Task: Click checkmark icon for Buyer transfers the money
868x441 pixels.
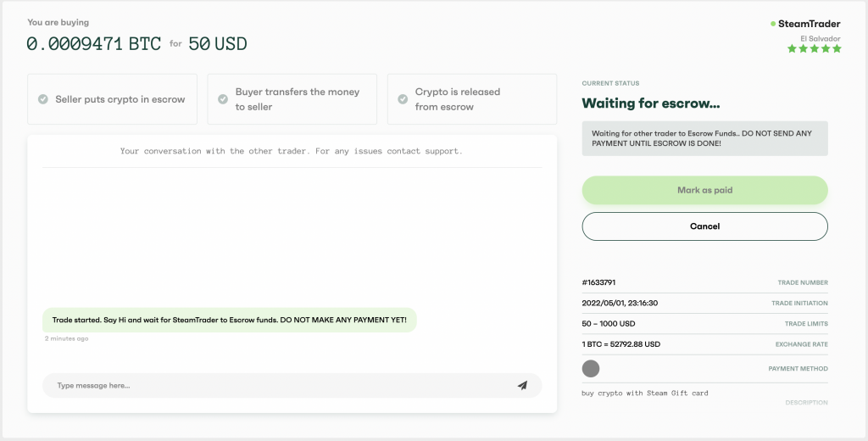Action: point(223,99)
